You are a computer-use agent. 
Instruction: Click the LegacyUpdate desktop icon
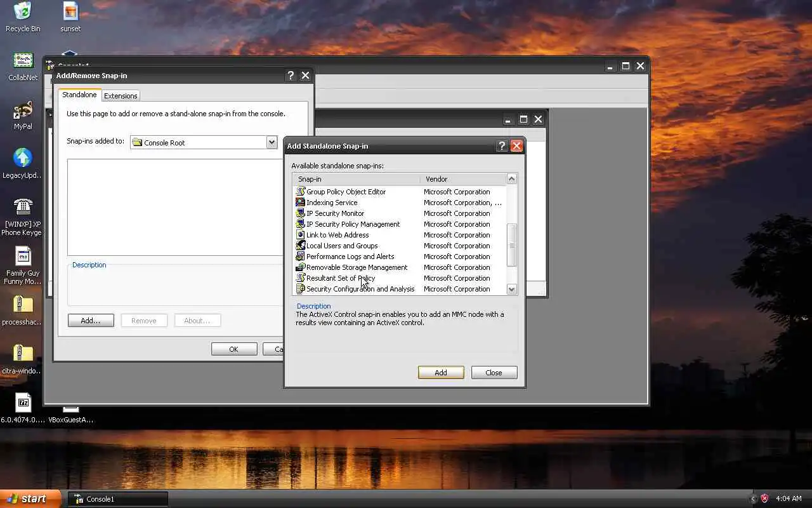[x=23, y=158]
